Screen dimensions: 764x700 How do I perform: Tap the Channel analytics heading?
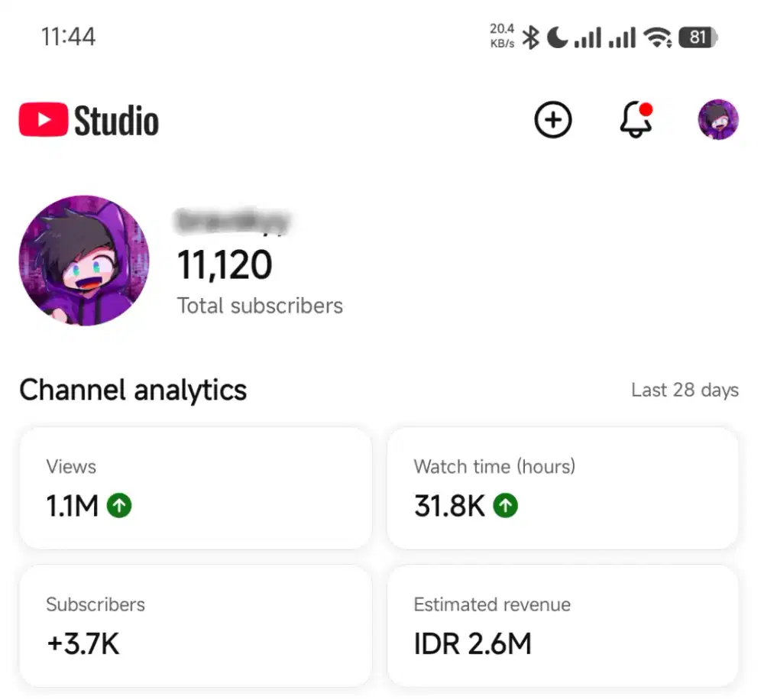(x=133, y=390)
